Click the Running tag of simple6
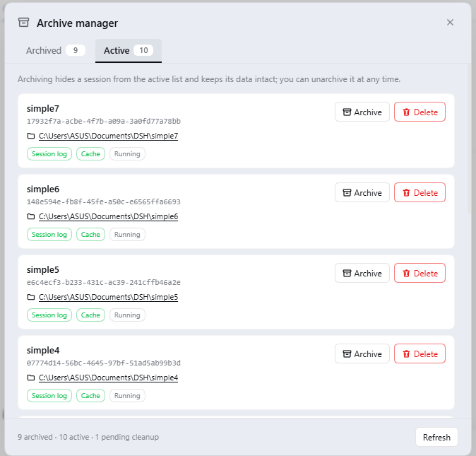Image resolution: width=476 pixels, height=456 pixels. (x=127, y=235)
